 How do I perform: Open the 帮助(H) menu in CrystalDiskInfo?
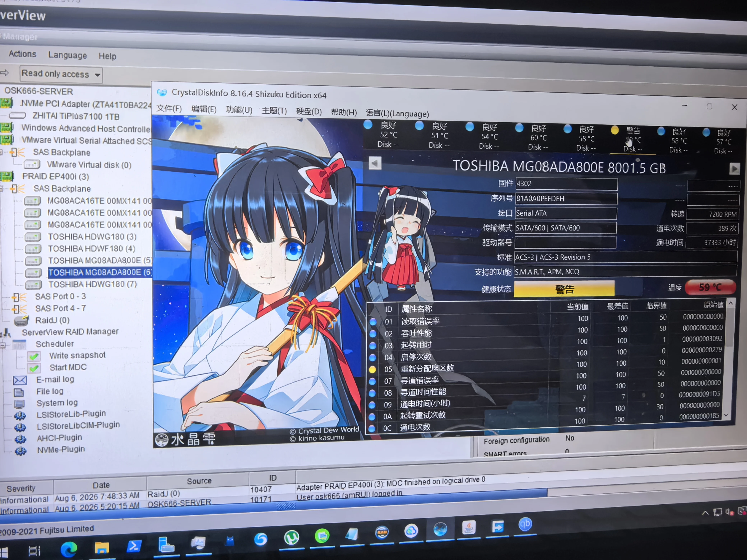(x=344, y=112)
